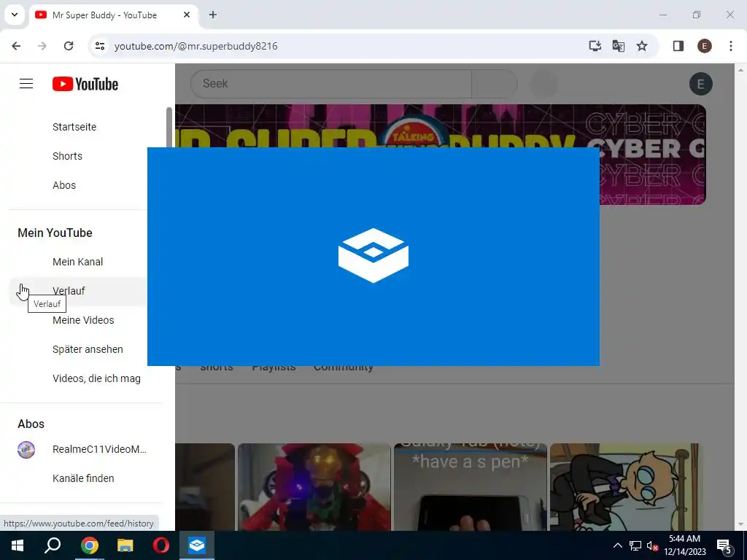Click the Seek search field

pos(331,84)
